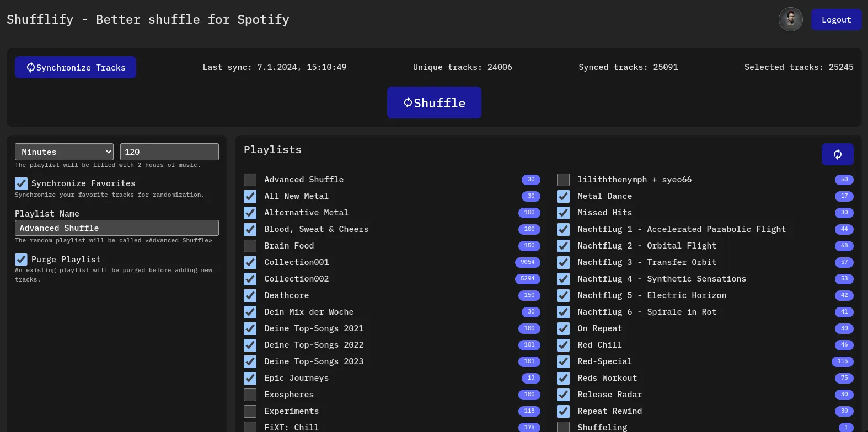Uncheck the Collection001 playlist

click(250, 262)
